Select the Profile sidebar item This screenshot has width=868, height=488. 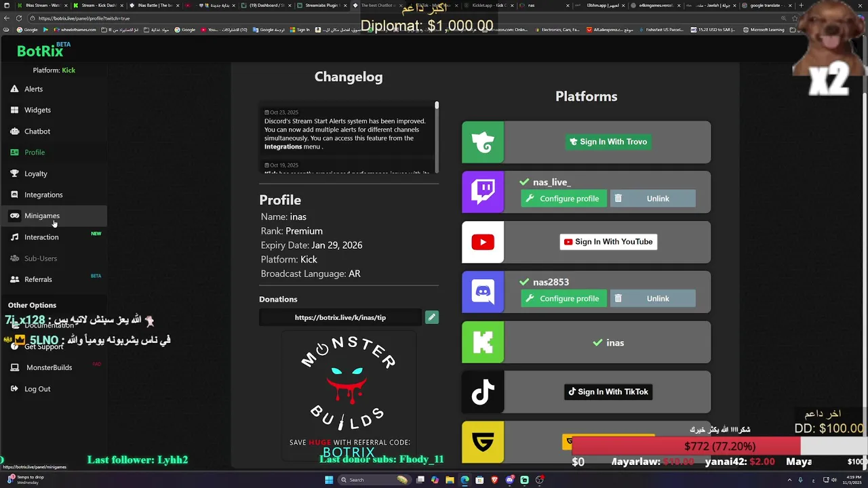click(35, 152)
